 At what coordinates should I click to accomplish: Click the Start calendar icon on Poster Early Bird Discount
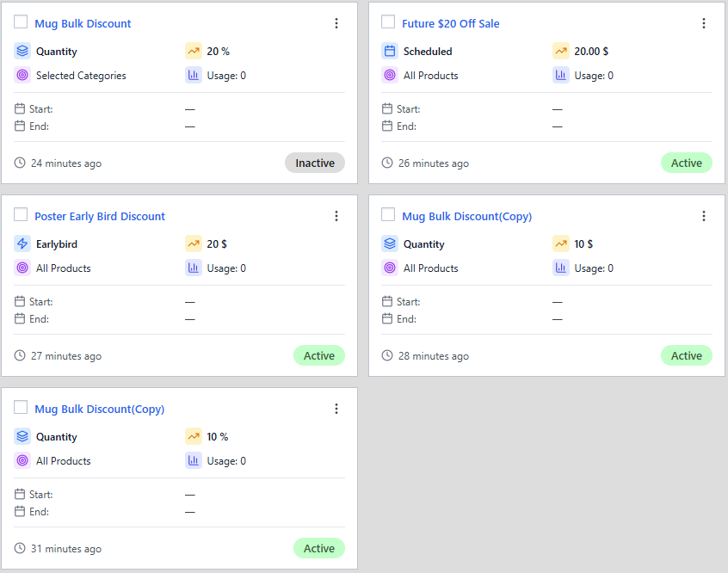[22, 301]
